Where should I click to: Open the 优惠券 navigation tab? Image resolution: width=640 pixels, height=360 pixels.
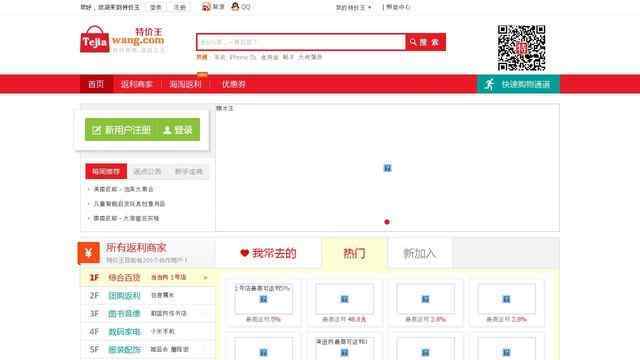[x=233, y=84]
